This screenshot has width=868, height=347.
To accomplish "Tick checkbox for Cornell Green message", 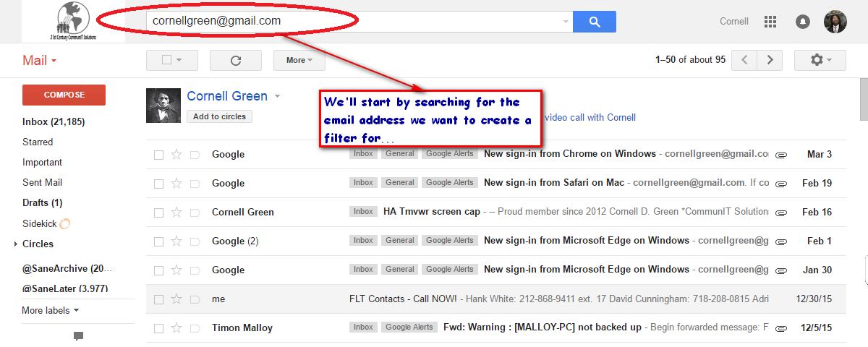I will pyautogui.click(x=158, y=212).
